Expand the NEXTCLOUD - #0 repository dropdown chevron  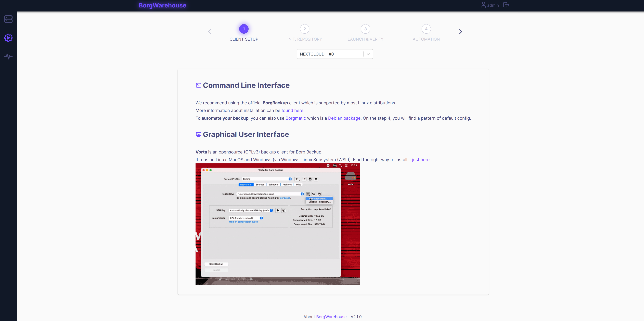click(x=368, y=54)
